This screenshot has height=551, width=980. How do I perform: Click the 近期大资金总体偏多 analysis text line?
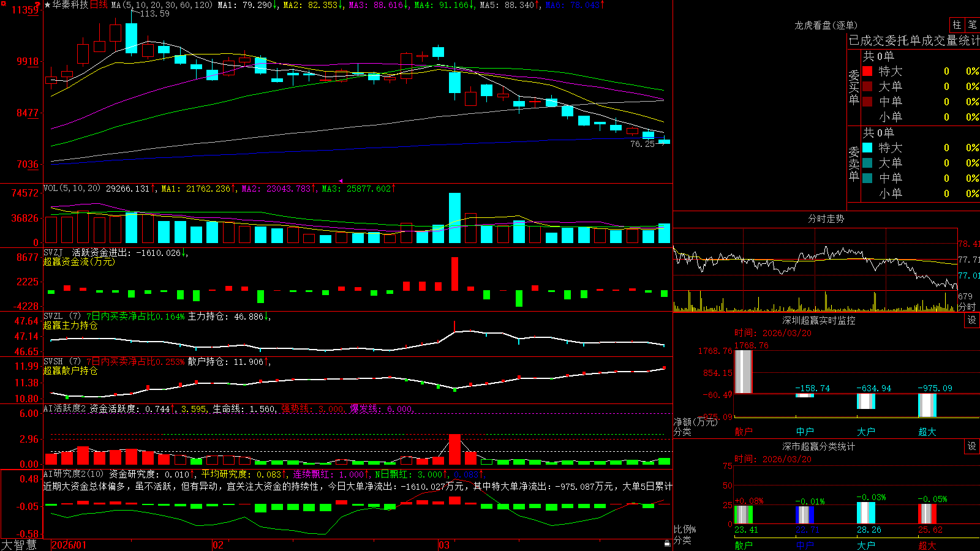coord(358,486)
